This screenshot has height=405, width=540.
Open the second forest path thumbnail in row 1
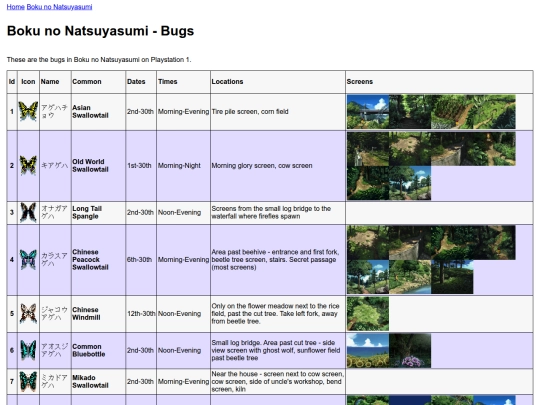410,112
